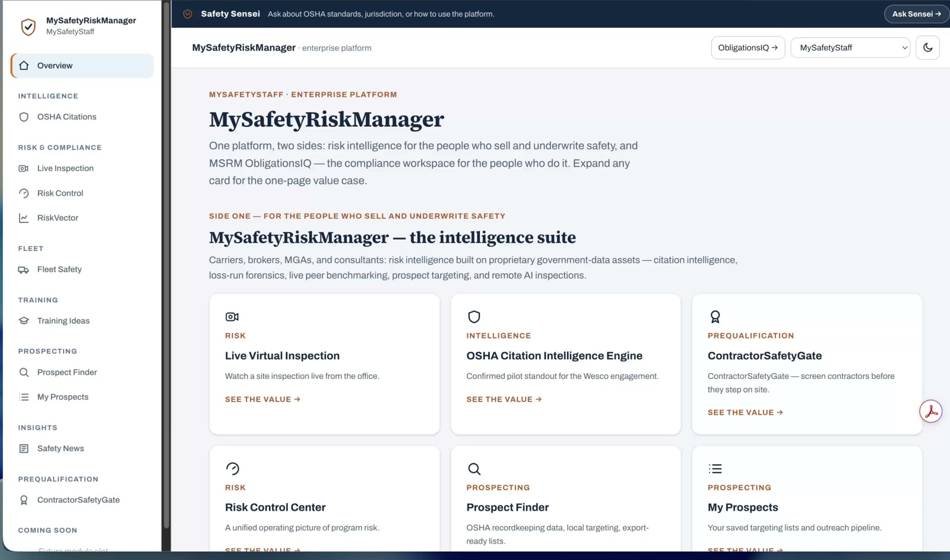
Task: Click the MySafetyRiskManager shield logo icon
Action: coord(28,26)
